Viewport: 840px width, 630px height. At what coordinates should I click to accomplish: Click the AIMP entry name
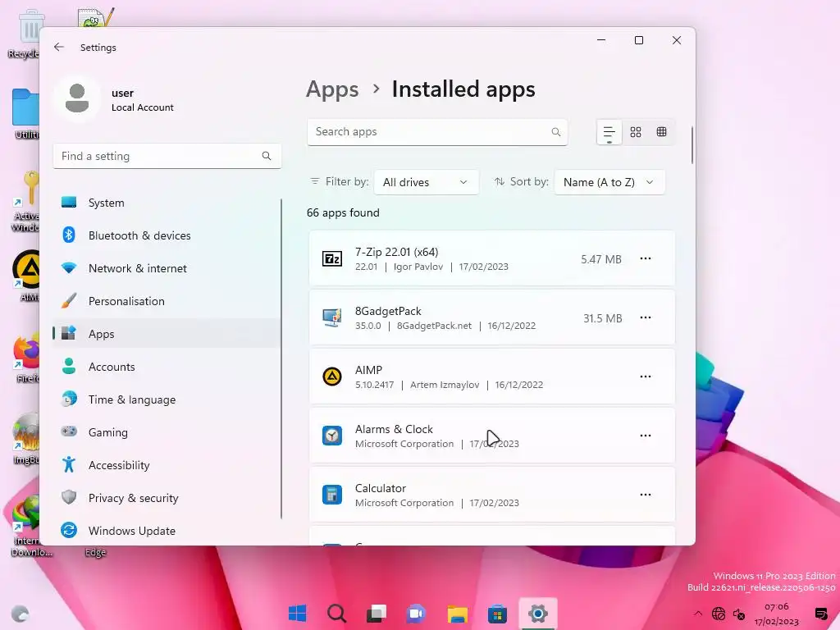tap(368, 370)
